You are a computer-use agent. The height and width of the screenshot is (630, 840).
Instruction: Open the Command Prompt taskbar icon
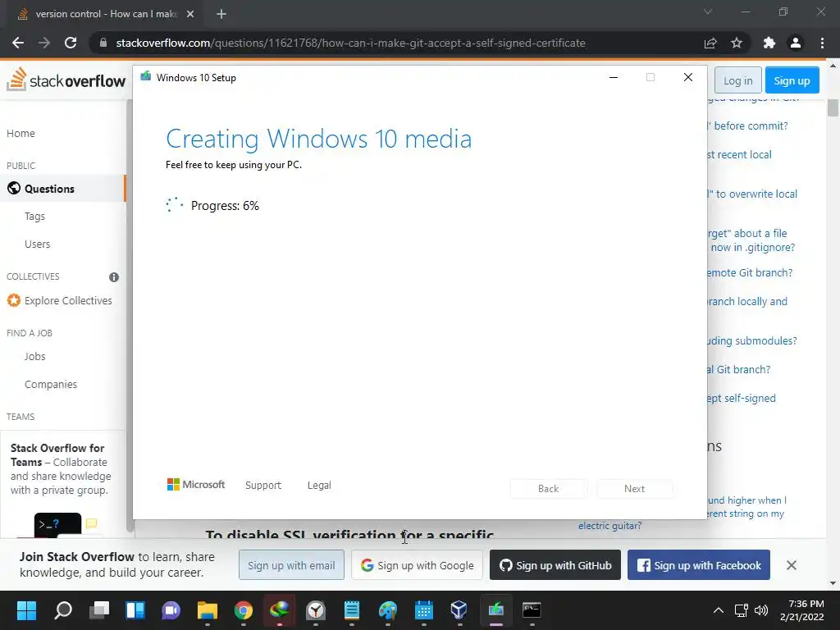532,609
